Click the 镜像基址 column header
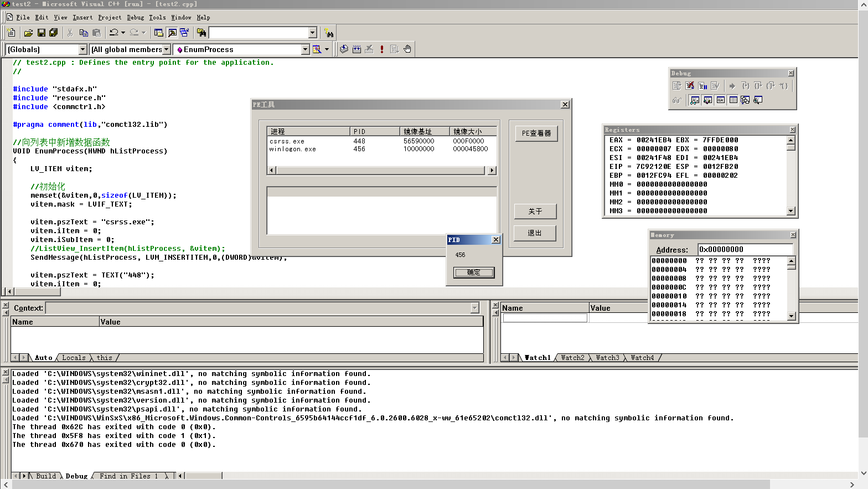 click(x=424, y=131)
